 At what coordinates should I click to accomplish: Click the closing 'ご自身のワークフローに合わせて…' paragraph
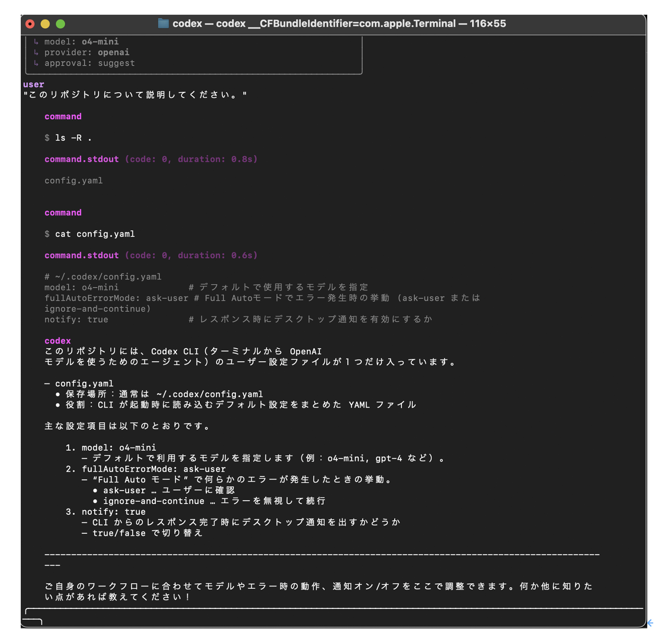coord(319,592)
